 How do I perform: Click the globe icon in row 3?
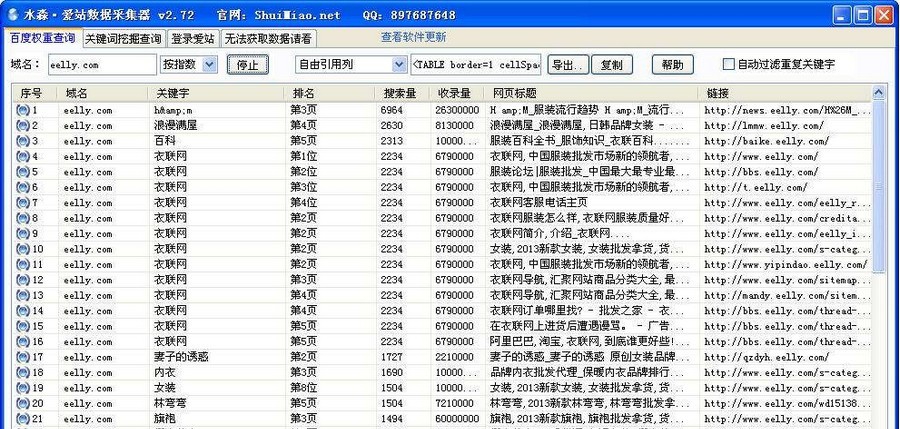tap(22, 141)
